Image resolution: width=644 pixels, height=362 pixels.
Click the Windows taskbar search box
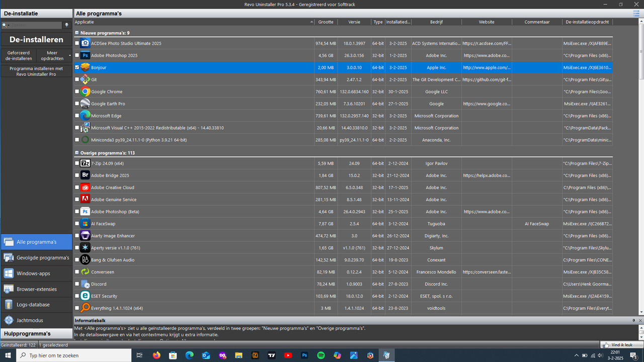coord(73,355)
